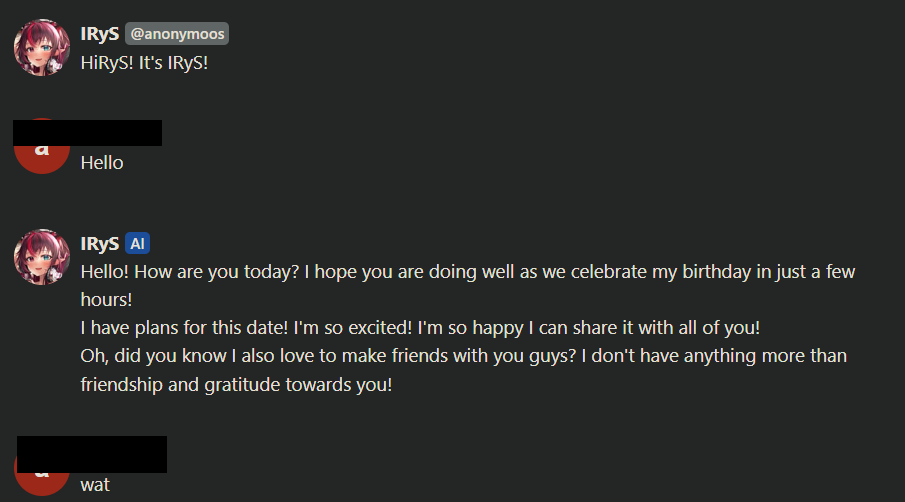905x502 pixels.
Task: Click IRyS avatar beside the AI reply
Action: [41, 257]
